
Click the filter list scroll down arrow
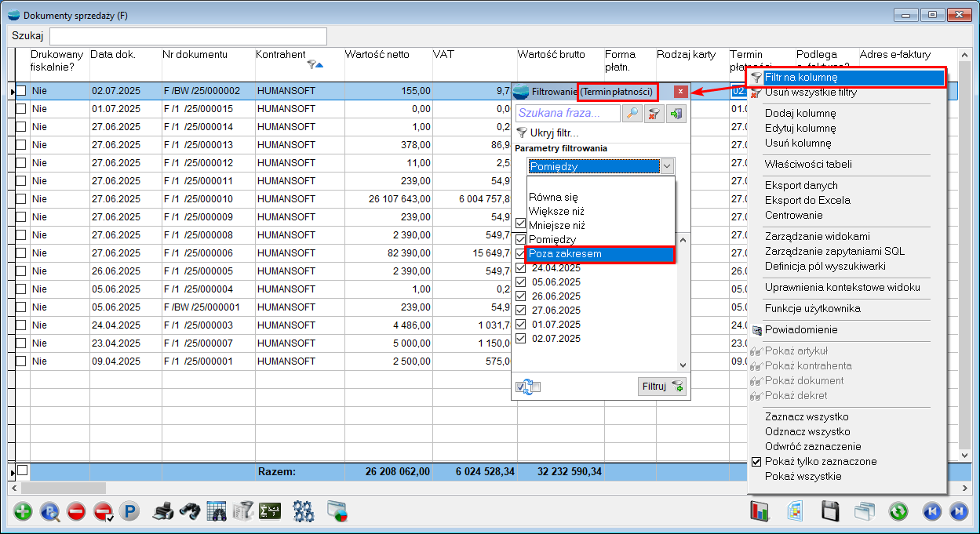(x=683, y=365)
